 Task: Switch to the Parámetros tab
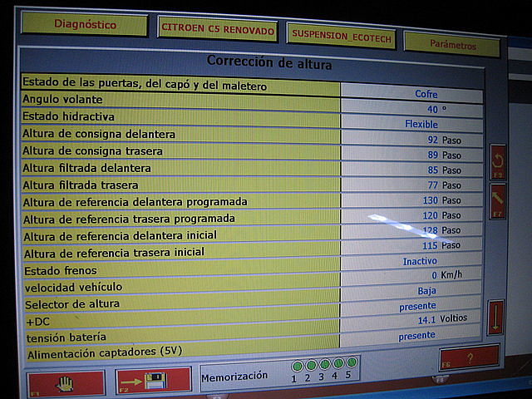(452, 45)
